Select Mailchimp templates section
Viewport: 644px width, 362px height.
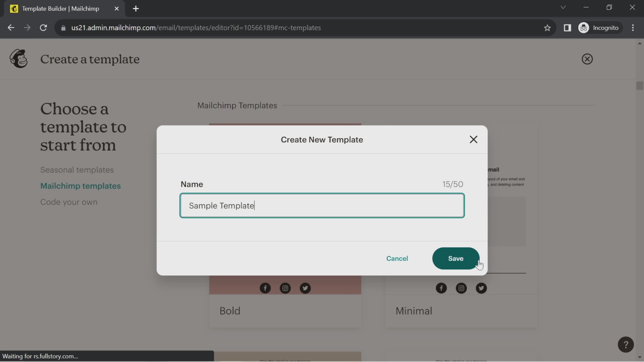coord(80,186)
